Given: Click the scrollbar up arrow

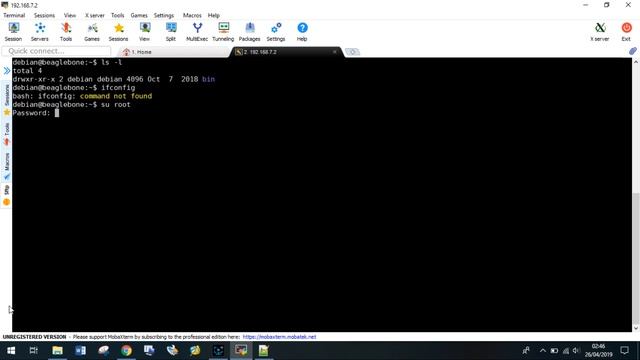Looking at the screenshot, I should click(636, 62).
